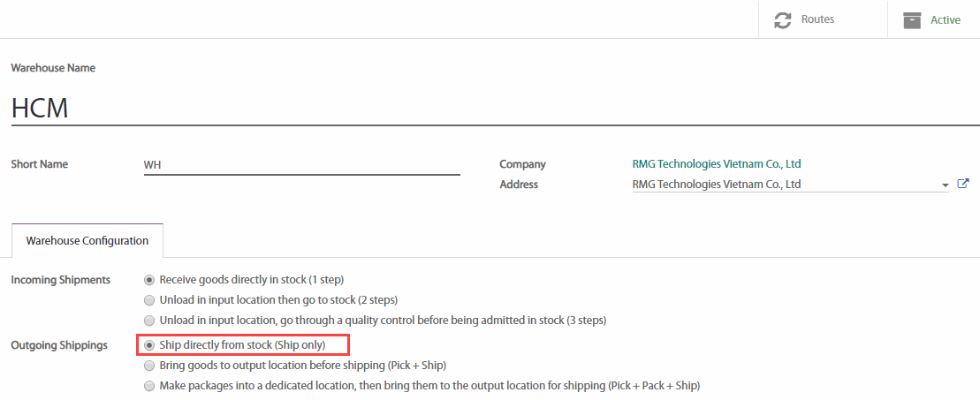This screenshot has width=980, height=400.
Task: Click into the Address combo box text
Action: (782, 185)
